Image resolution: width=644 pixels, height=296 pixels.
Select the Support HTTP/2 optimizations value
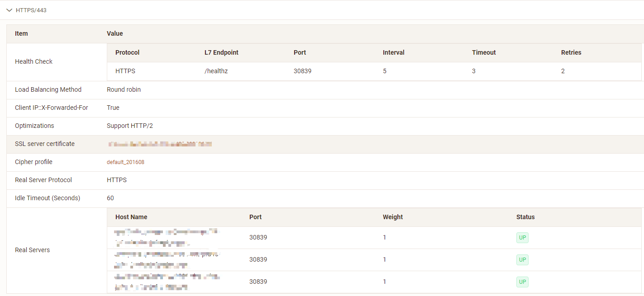point(130,126)
